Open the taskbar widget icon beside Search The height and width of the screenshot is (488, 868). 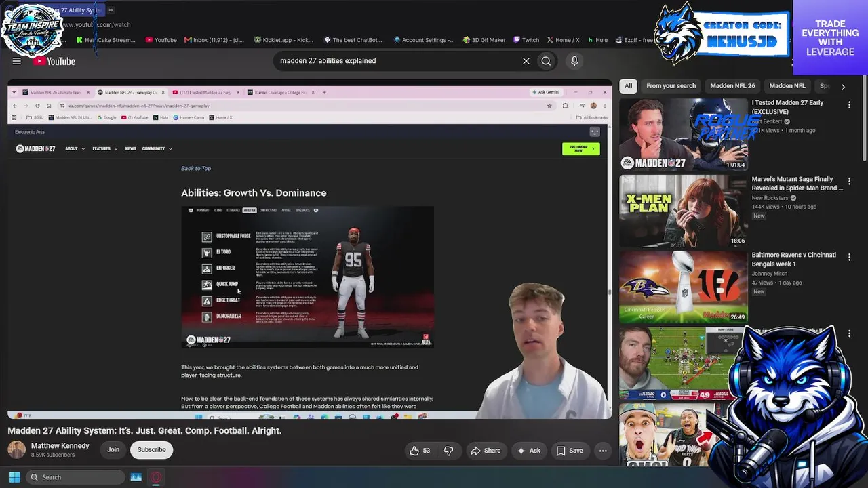tap(136, 477)
